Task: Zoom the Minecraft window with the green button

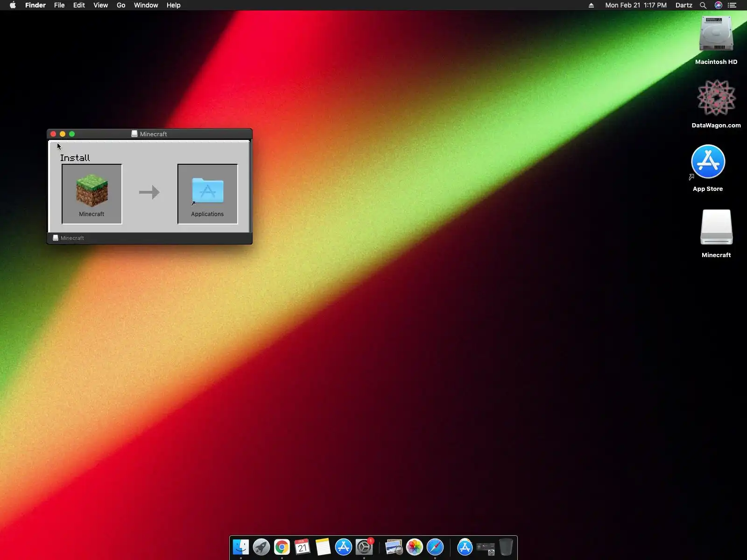Action: point(72,134)
